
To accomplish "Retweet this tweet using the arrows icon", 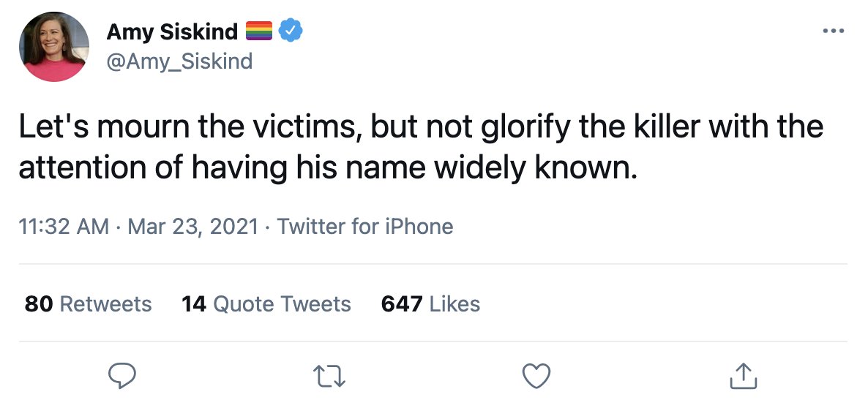I will click(x=329, y=377).
